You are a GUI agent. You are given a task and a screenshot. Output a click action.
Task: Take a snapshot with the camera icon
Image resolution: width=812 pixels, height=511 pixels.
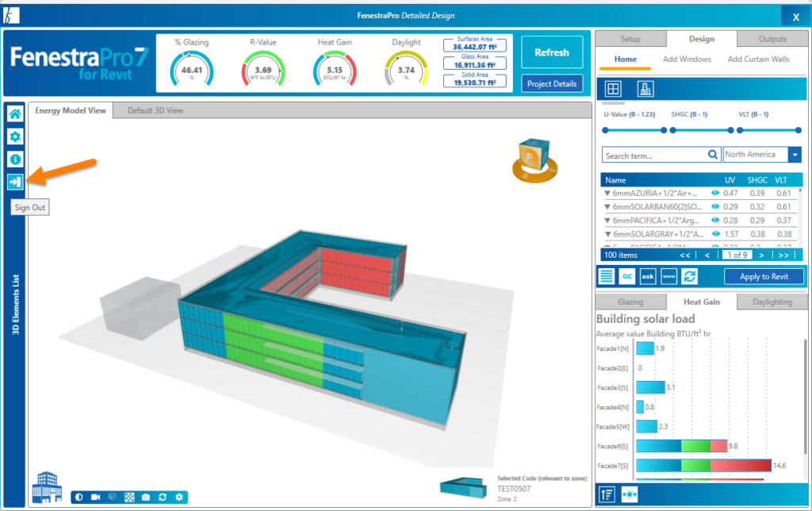146,497
